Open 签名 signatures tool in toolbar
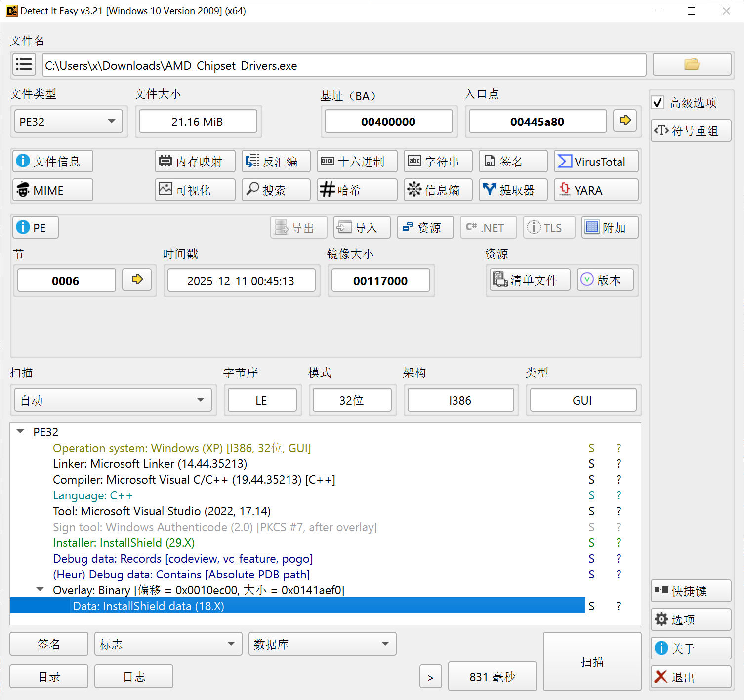Image resolution: width=744 pixels, height=700 pixels. tap(513, 162)
